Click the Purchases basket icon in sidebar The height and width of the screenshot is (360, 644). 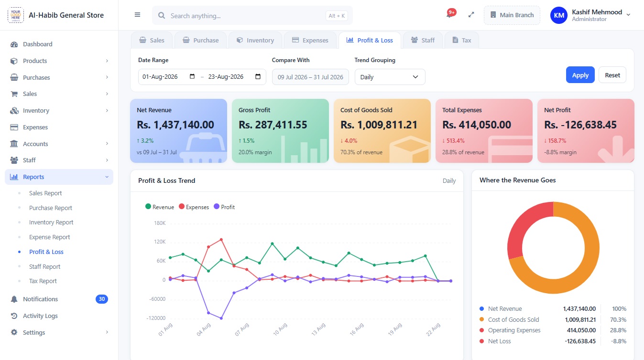click(x=14, y=77)
